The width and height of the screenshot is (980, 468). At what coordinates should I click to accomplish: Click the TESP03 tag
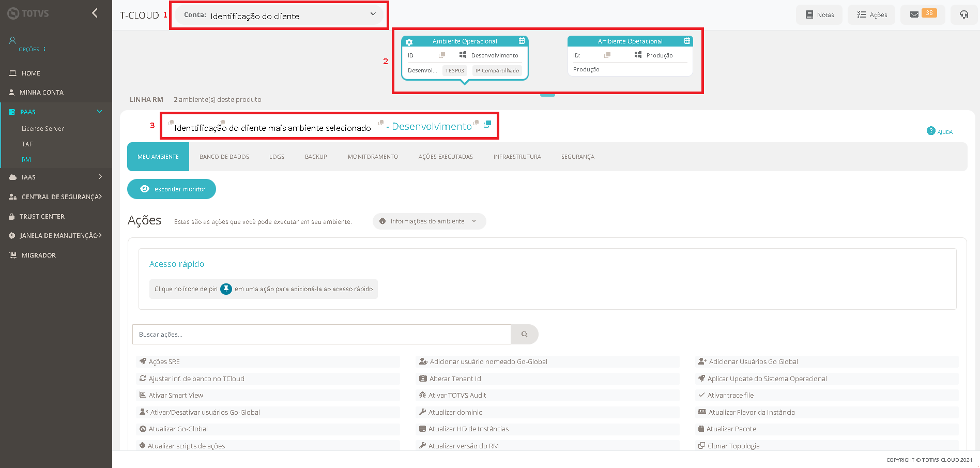pyautogui.click(x=455, y=70)
